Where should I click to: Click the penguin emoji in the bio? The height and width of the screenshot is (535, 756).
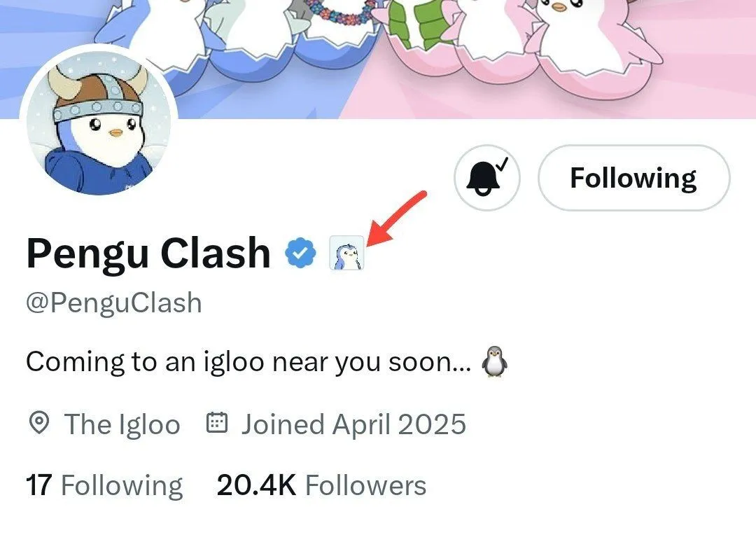(x=495, y=361)
